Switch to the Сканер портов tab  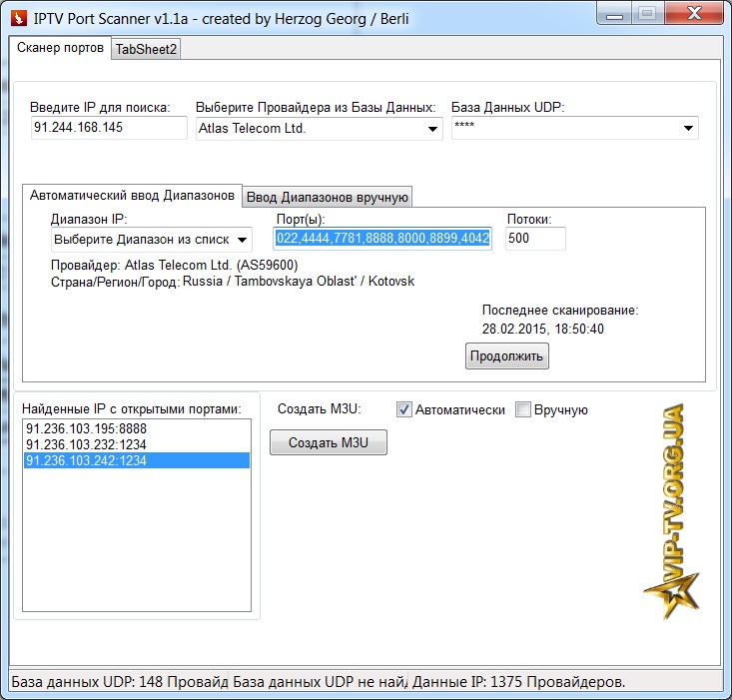(60, 48)
